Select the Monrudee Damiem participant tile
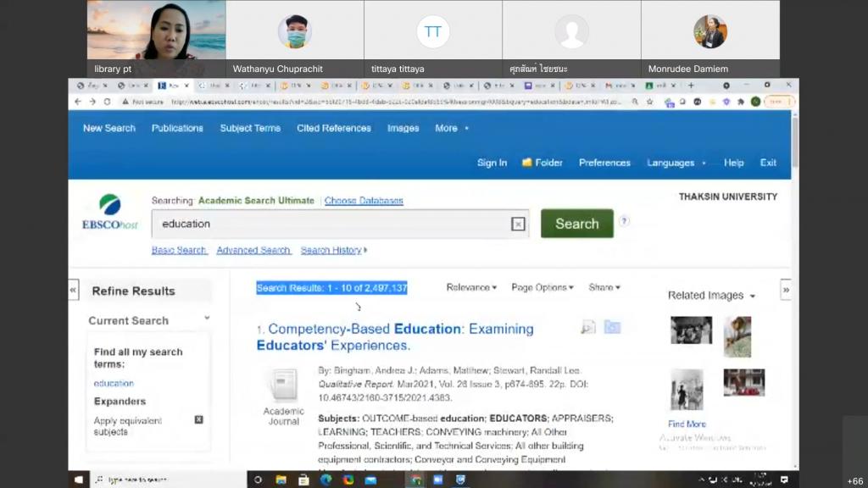868x488 pixels. click(x=710, y=38)
